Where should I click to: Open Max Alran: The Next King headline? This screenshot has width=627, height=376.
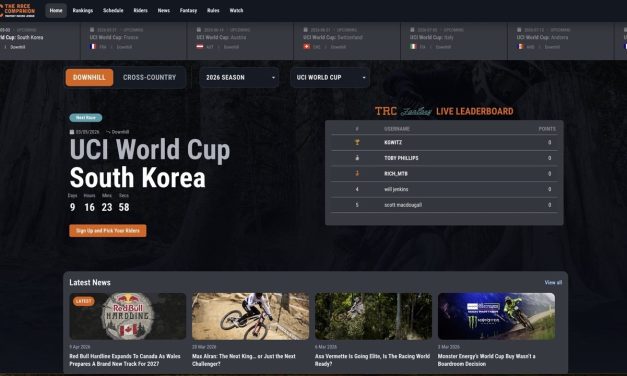click(x=244, y=360)
